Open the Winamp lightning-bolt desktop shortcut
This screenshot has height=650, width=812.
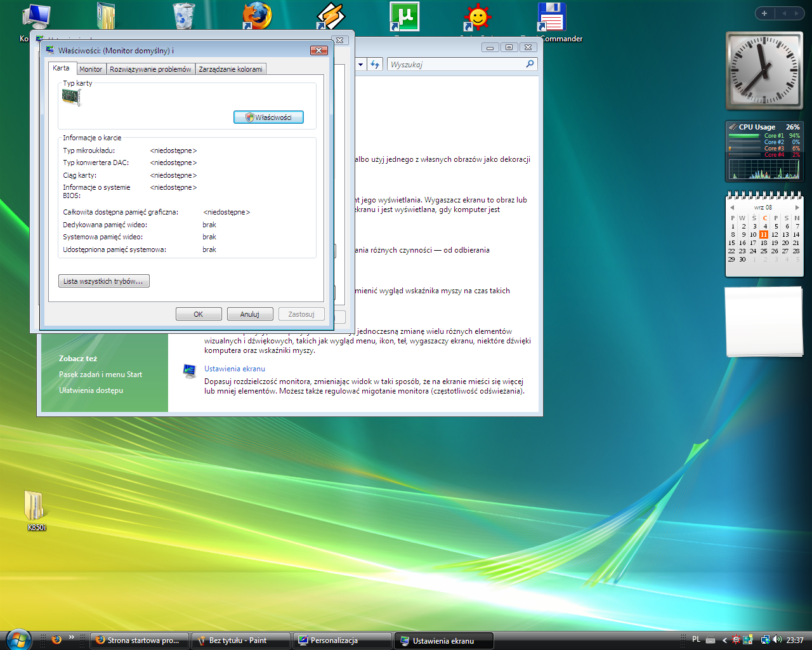[331, 17]
